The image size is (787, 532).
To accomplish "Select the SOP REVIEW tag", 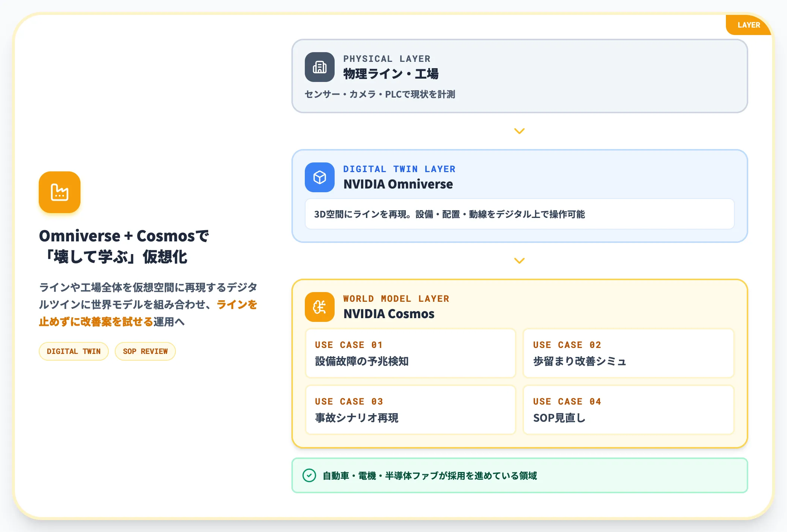I will pos(145,351).
